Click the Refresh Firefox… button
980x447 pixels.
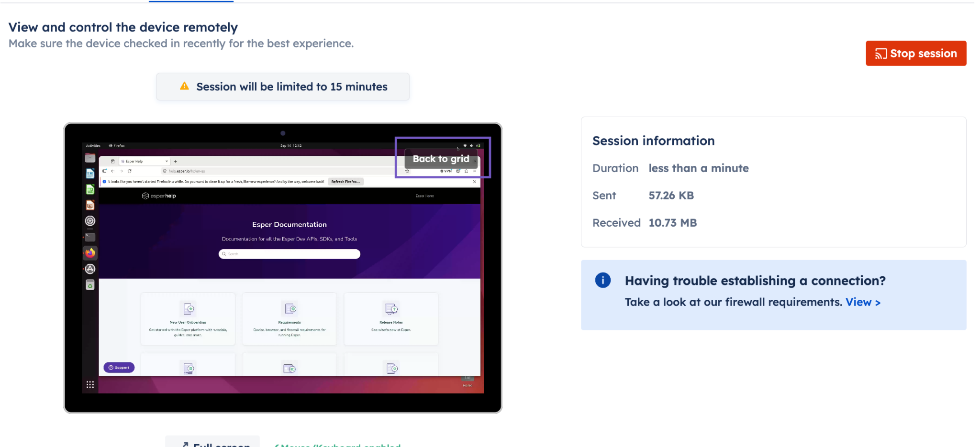(345, 182)
